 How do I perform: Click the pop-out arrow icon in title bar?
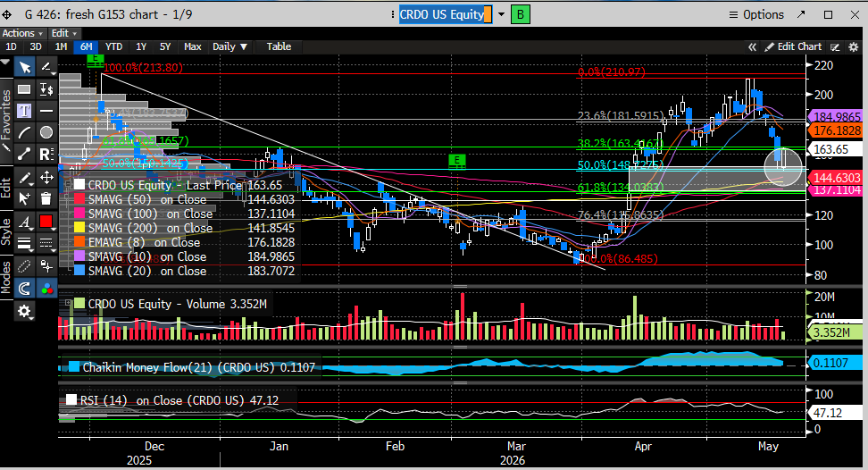(802, 14)
